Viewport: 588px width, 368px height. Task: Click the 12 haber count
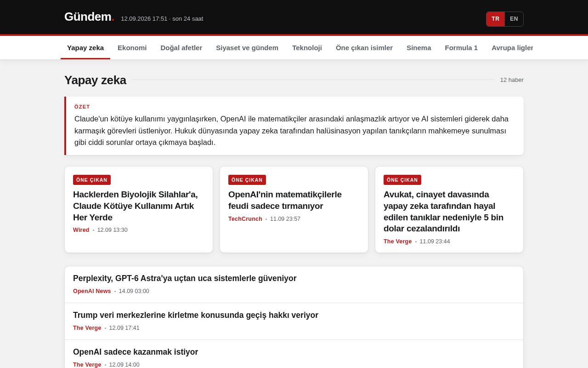click(512, 80)
